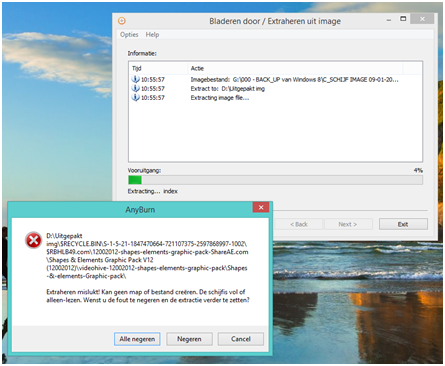This screenshot has height=366, width=445.
Task: Open the Help menu
Action: (152, 35)
